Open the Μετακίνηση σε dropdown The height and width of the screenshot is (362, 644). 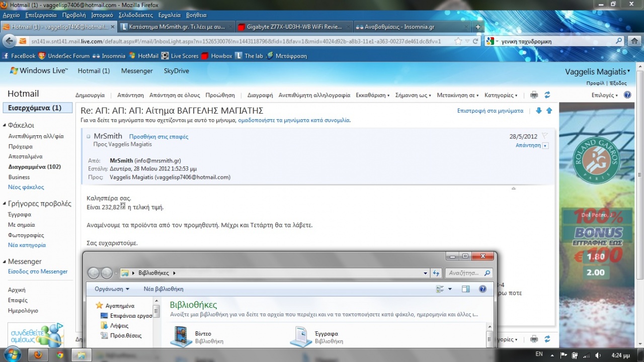point(458,95)
